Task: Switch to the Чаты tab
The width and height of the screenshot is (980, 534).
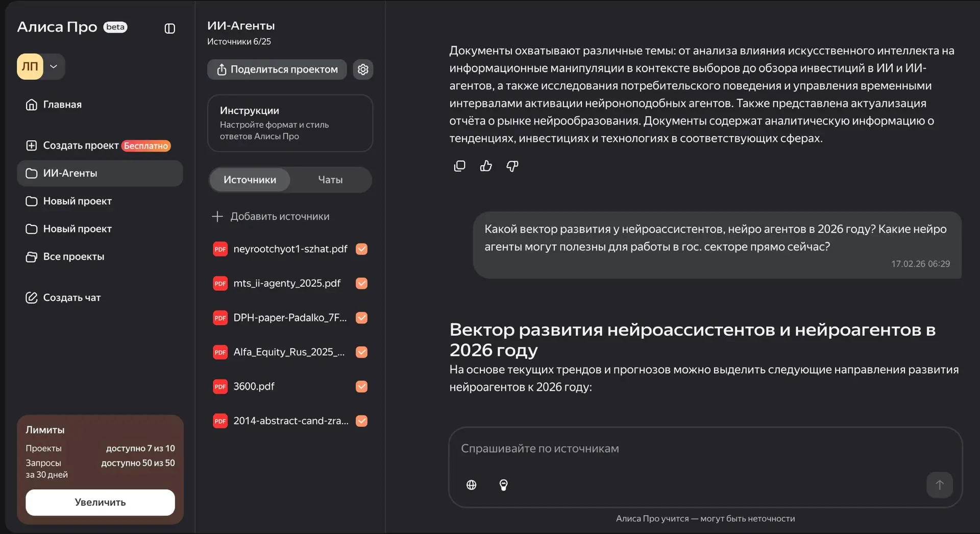Action: pyautogui.click(x=330, y=180)
